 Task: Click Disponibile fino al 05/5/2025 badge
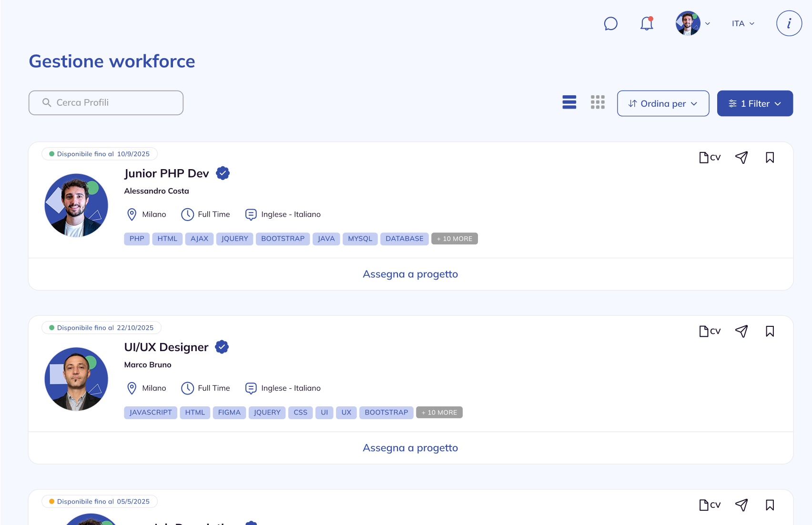[x=100, y=502]
